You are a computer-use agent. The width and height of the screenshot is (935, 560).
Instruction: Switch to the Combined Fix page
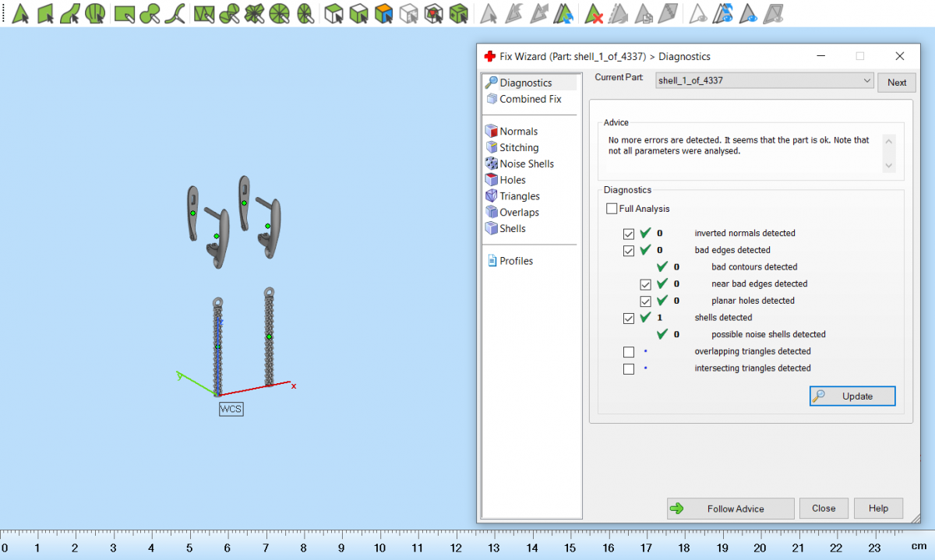click(x=530, y=99)
